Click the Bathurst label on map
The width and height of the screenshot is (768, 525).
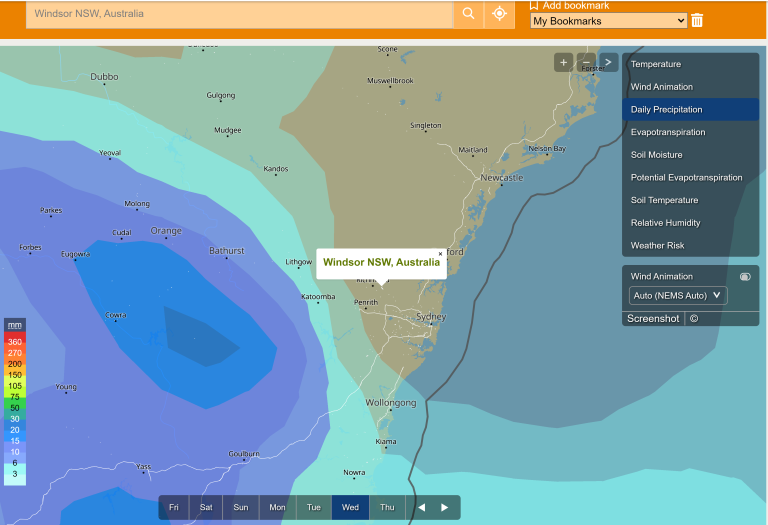coord(227,251)
